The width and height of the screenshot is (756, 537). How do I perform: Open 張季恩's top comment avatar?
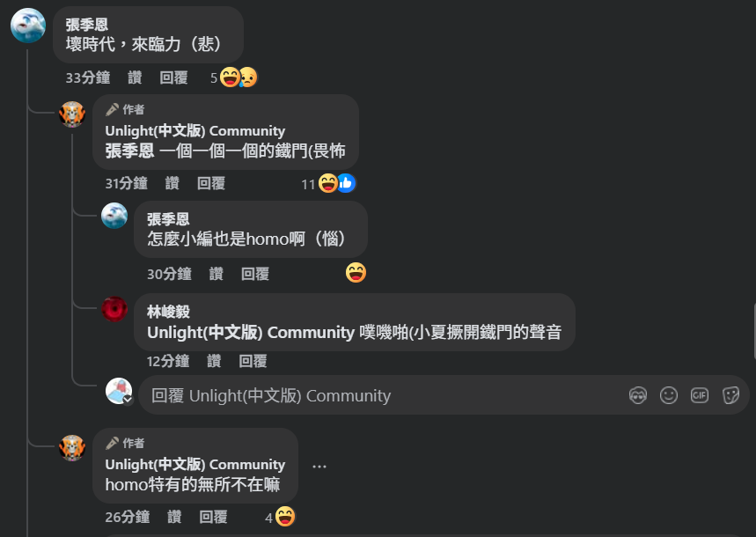(28, 25)
